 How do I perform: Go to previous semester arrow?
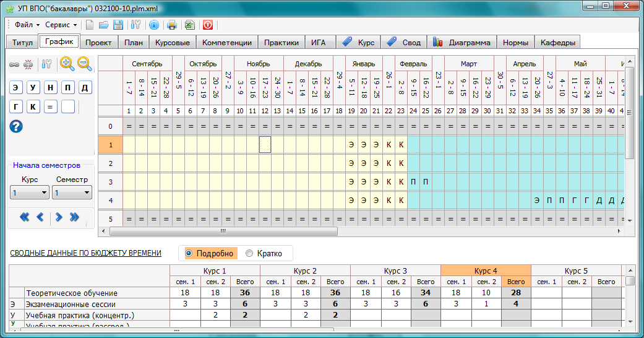coord(40,217)
